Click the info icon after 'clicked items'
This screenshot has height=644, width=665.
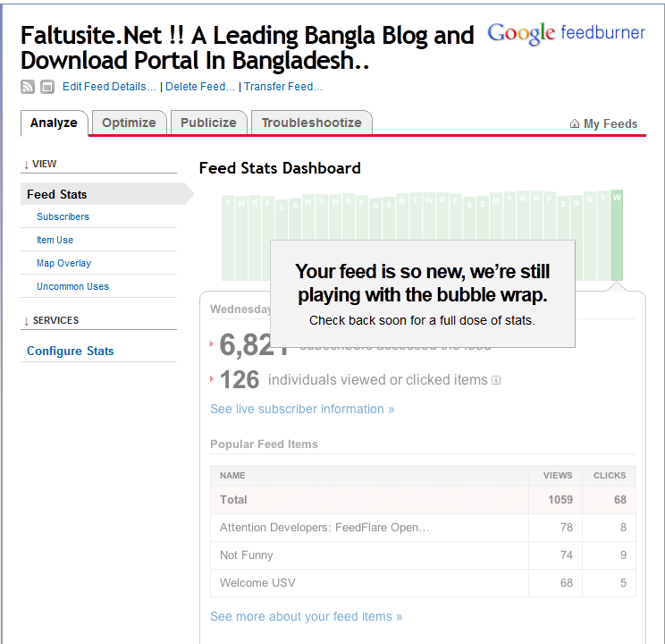(x=496, y=380)
